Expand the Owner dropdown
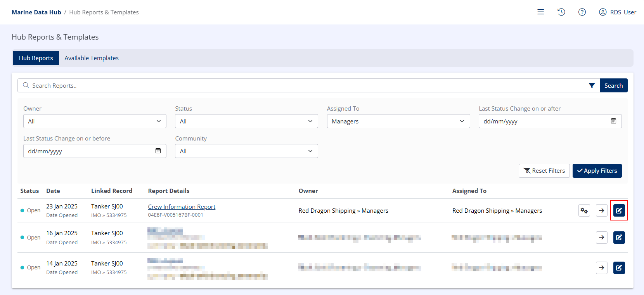This screenshot has height=295, width=644. pyautogui.click(x=95, y=121)
